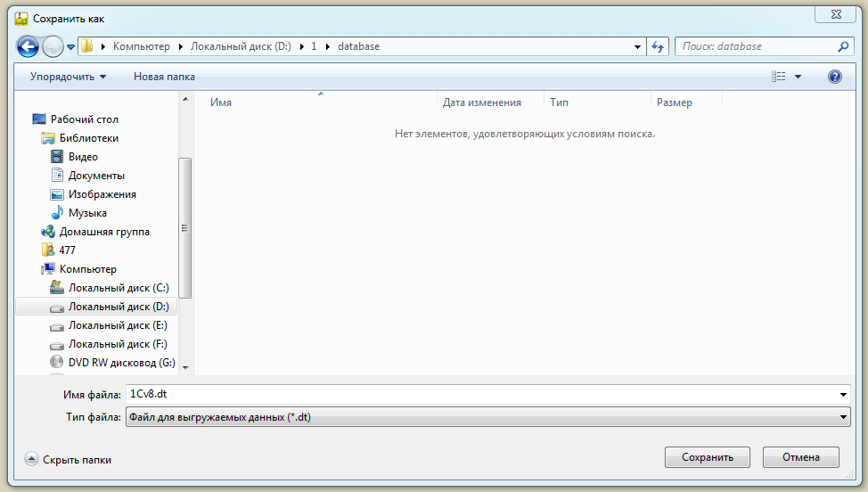Click the Видео film strip icon
Screen dimensions: 868x492
pos(57,157)
